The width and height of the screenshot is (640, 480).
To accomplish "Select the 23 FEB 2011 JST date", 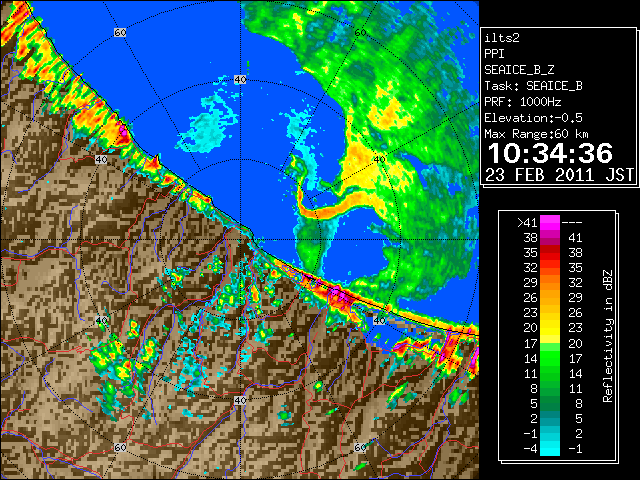I will coord(559,175).
